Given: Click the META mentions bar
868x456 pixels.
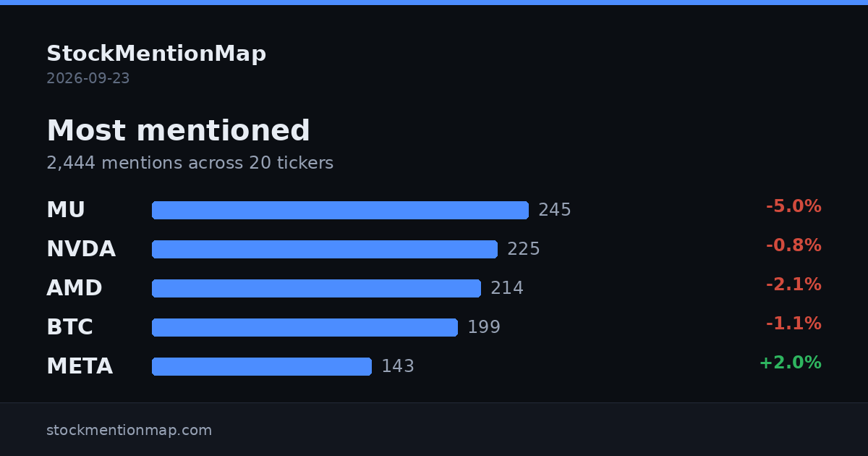Looking at the screenshot, I should click(x=262, y=366).
